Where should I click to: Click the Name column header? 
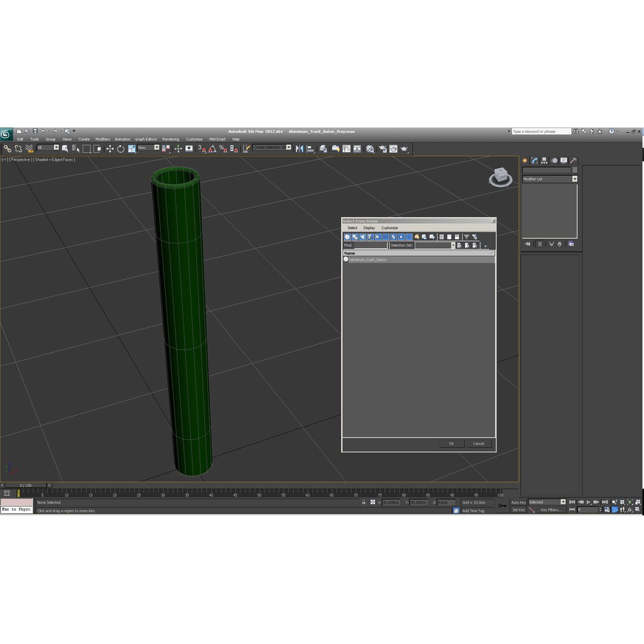tap(419, 253)
